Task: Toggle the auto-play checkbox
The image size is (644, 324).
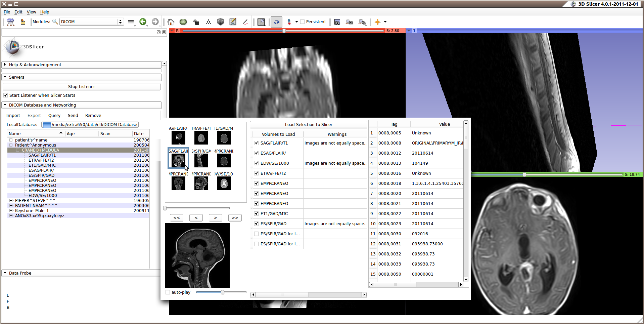Action: pos(168,292)
